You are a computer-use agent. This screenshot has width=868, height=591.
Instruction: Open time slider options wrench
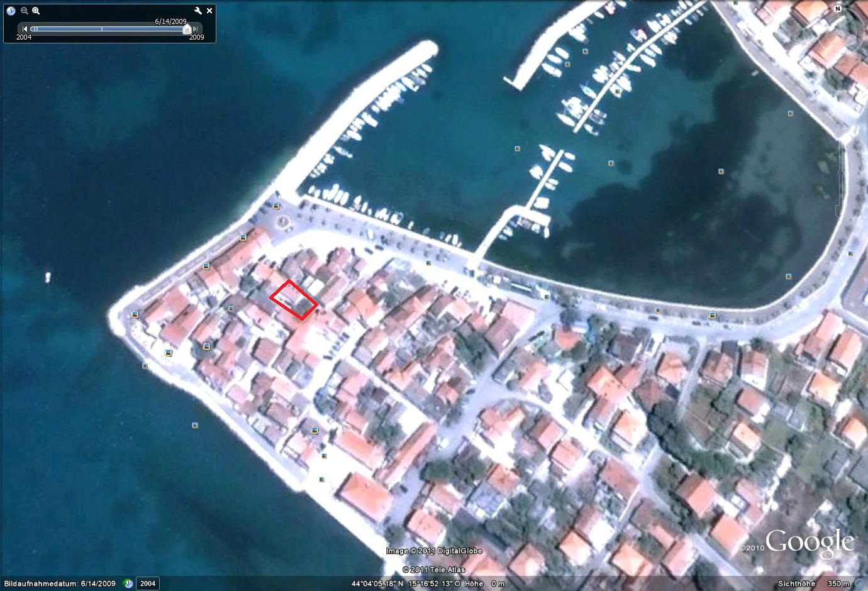click(198, 11)
